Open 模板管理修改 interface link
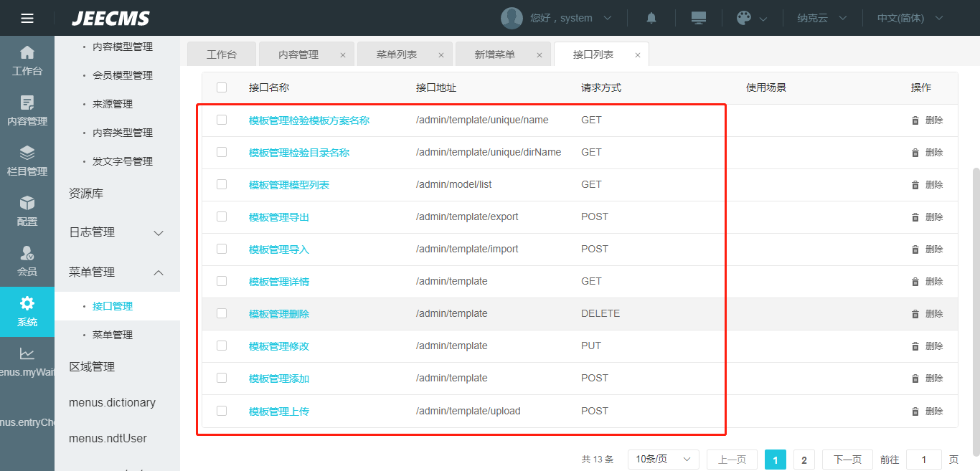The width and height of the screenshot is (980, 471). pos(279,346)
